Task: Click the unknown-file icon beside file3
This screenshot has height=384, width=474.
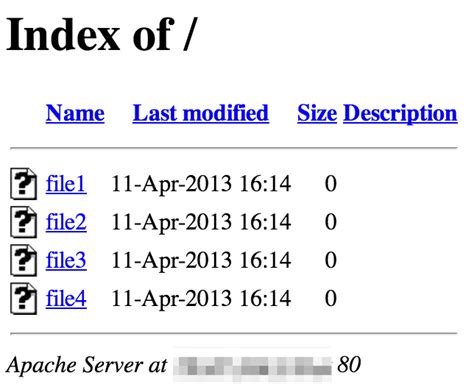Action: pyautogui.click(x=23, y=260)
